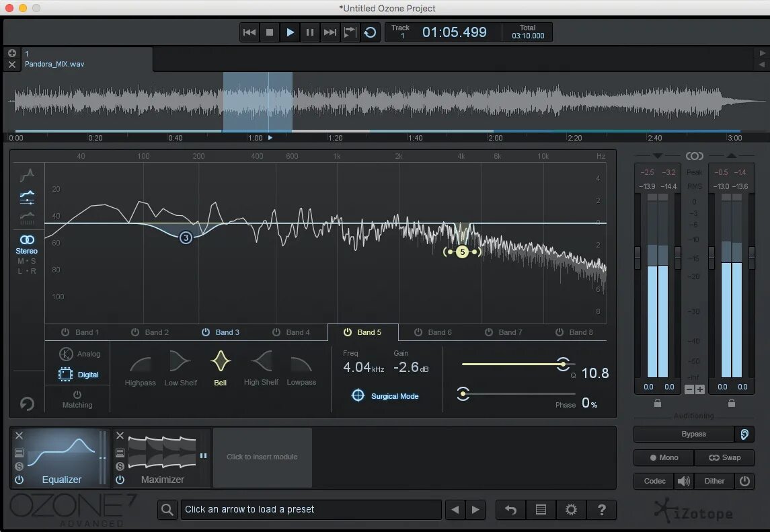The width and height of the screenshot is (770, 532).
Task: Choose Stereo channel processing mode
Action: point(26,245)
